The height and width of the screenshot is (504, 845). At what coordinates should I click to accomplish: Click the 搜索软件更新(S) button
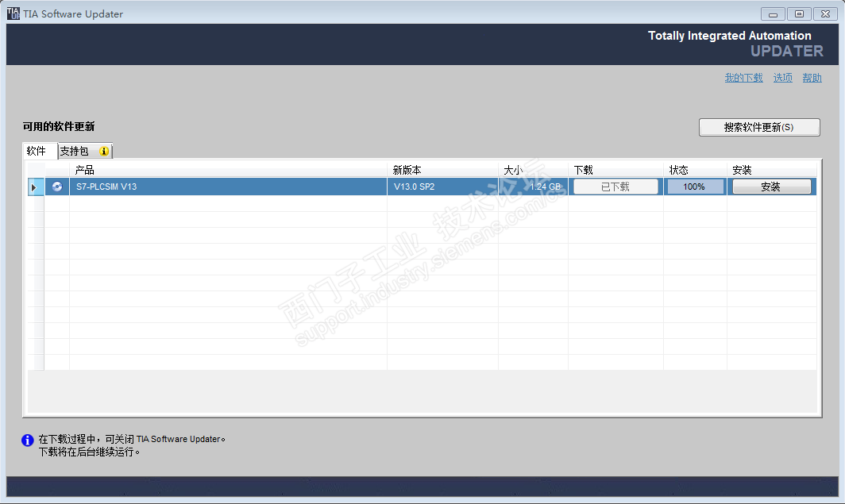pyautogui.click(x=759, y=127)
